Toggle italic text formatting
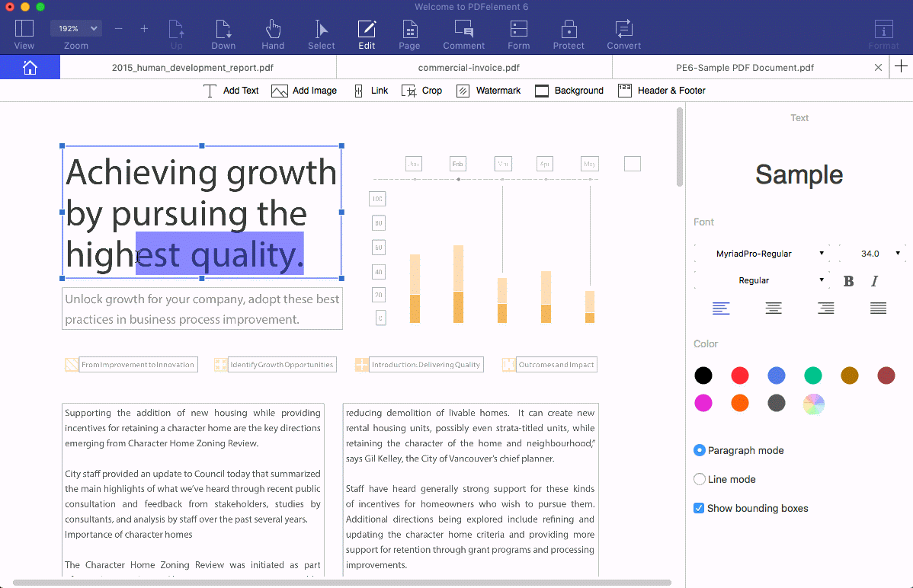 click(874, 281)
